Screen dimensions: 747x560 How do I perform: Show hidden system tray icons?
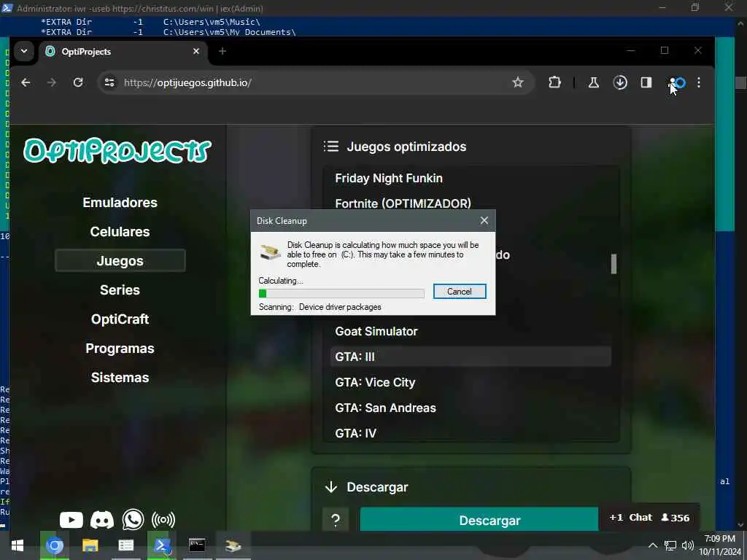coord(653,545)
